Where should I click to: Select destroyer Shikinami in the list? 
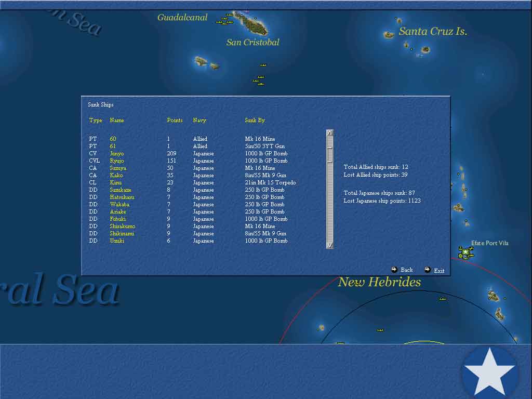pyautogui.click(x=122, y=234)
